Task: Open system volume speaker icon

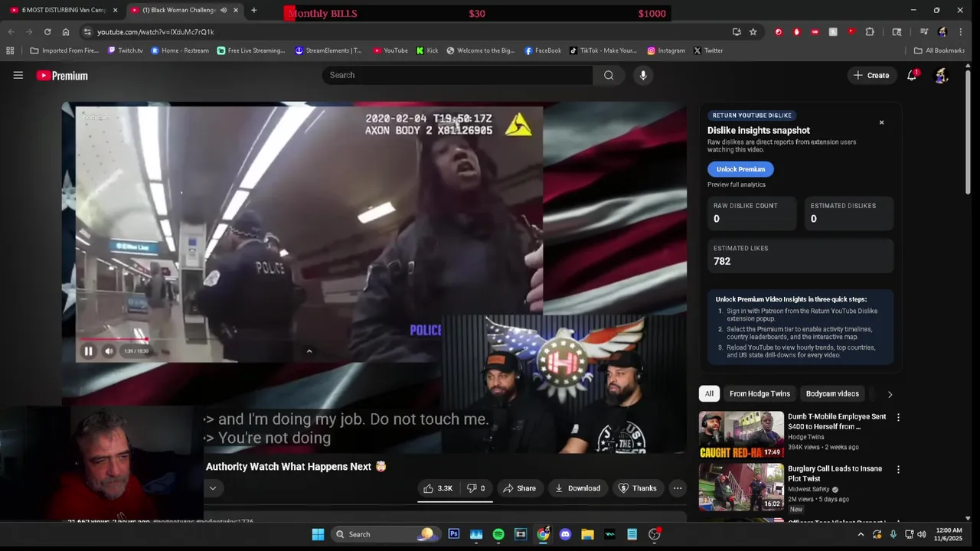Action: pyautogui.click(x=922, y=534)
